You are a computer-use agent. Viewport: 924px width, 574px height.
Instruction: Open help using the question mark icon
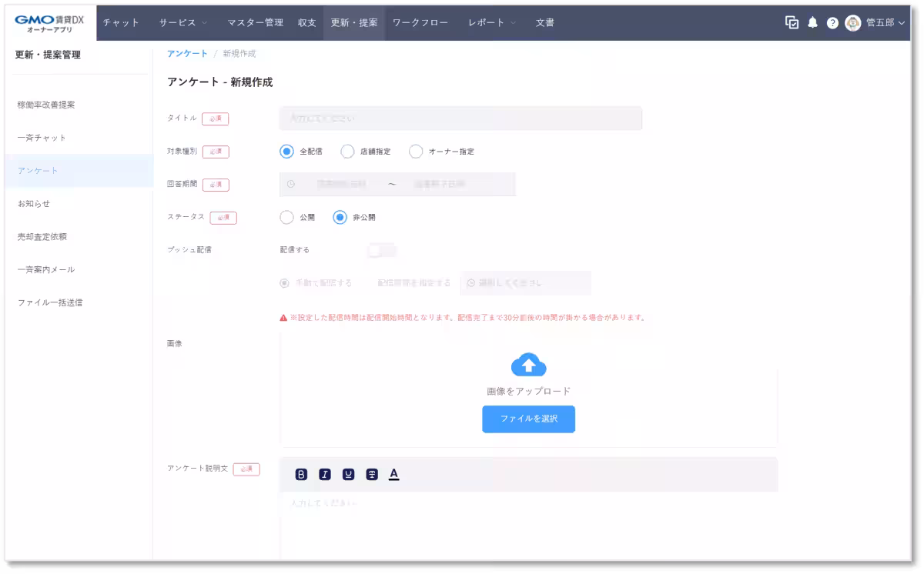coord(832,23)
